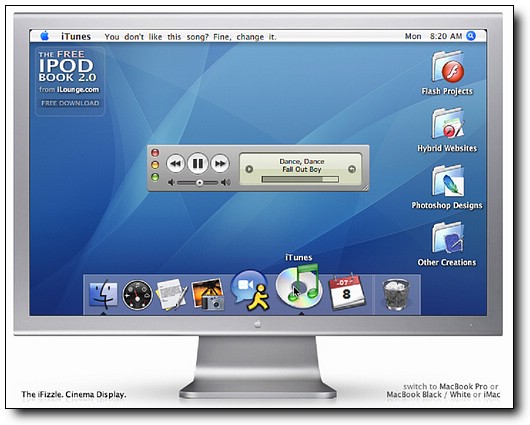Open the Trash in the dock
Screen dimensions: 530x425
396,294
